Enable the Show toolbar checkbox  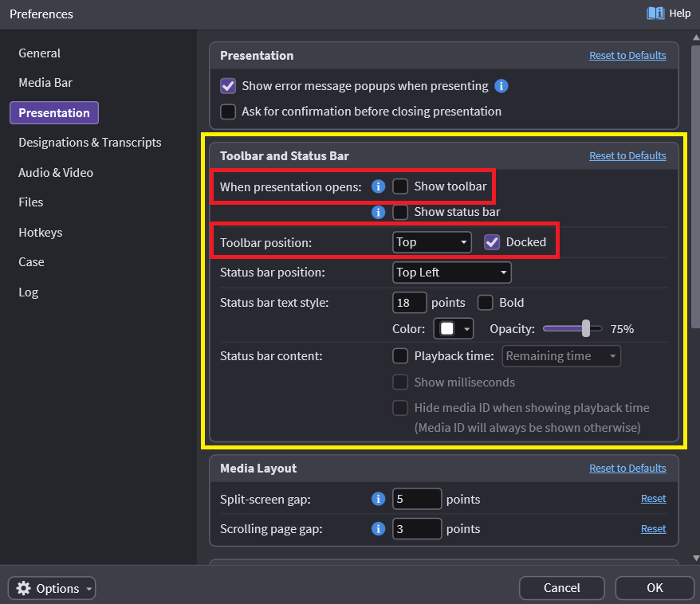point(400,186)
